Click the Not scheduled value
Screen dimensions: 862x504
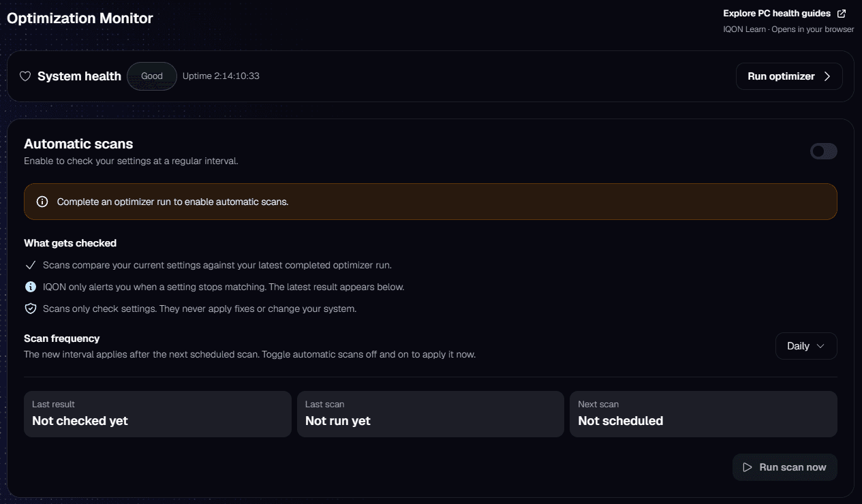pyautogui.click(x=621, y=421)
